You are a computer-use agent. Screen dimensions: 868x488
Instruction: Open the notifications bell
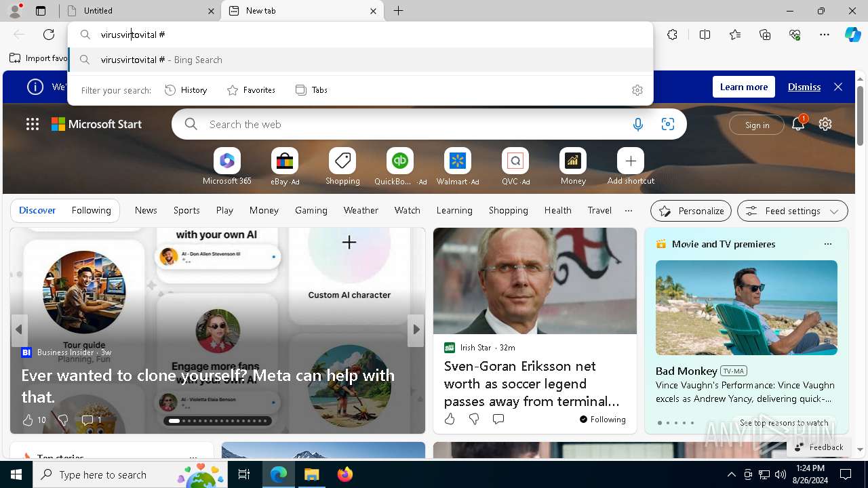799,124
